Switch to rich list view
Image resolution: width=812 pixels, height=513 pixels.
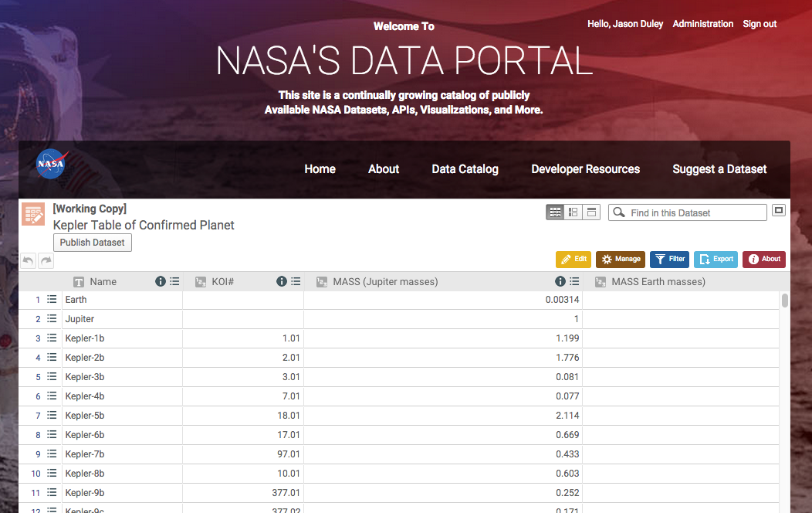(573, 212)
